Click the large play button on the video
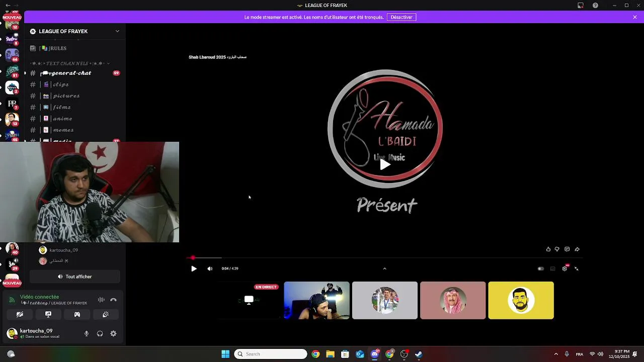 click(385, 164)
